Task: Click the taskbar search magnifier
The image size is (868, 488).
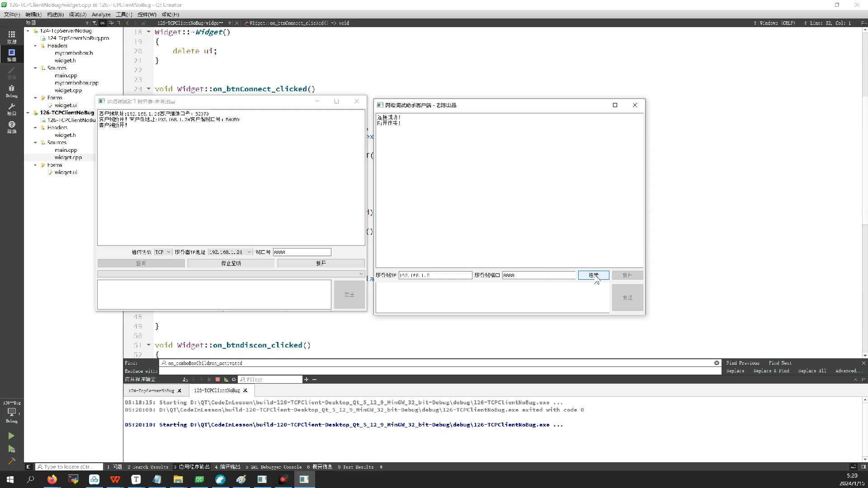Action: [31, 479]
